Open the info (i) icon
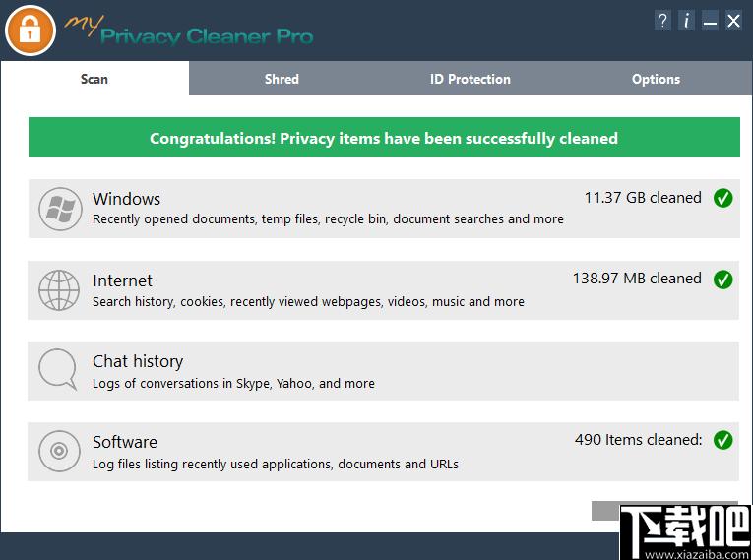 click(686, 20)
